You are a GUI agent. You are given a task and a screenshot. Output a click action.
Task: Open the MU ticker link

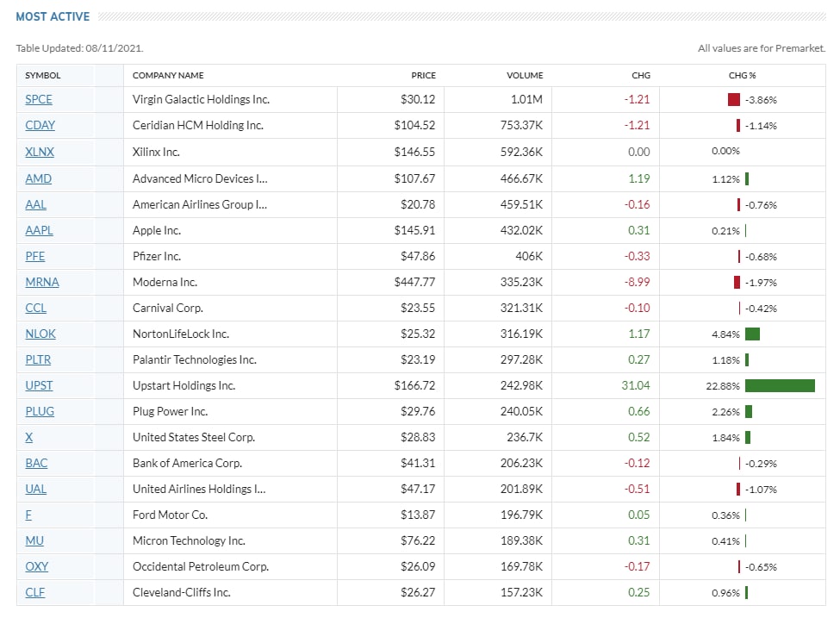34,540
